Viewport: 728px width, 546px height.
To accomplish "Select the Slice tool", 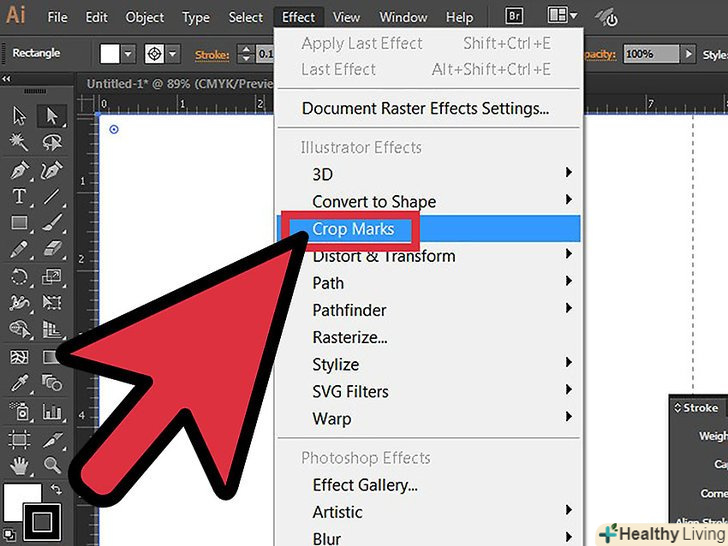I will click(52, 439).
